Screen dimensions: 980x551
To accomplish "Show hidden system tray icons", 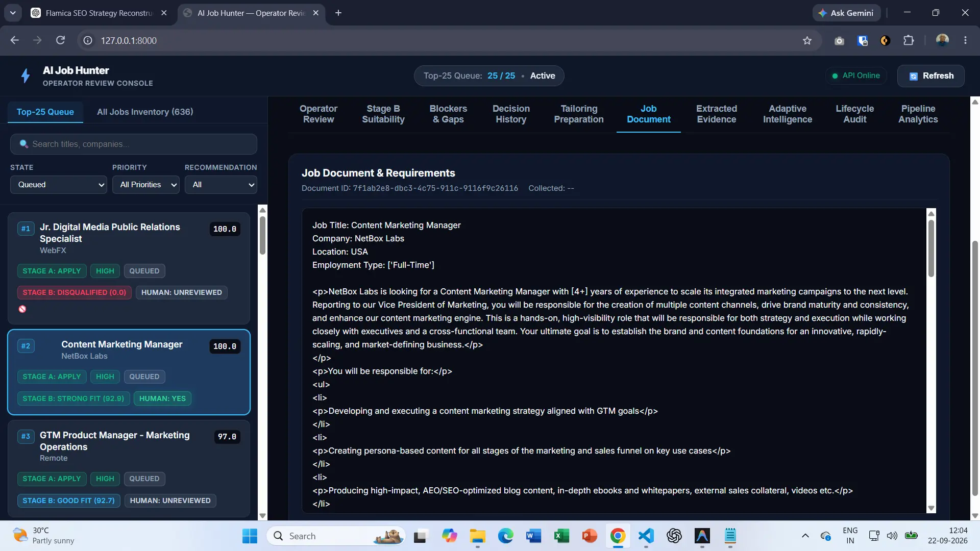I will pyautogui.click(x=805, y=536).
